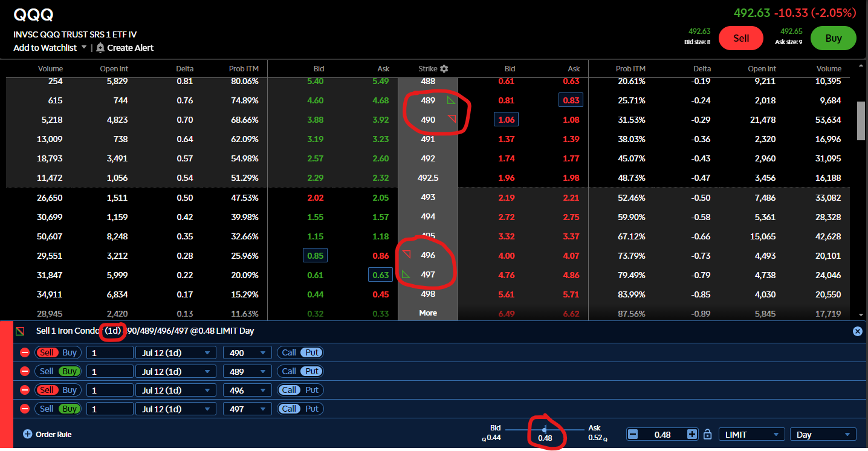Click the option chain scrollbar down arrow
The height and width of the screenshot is (451, 868).
tap(861, 315)
